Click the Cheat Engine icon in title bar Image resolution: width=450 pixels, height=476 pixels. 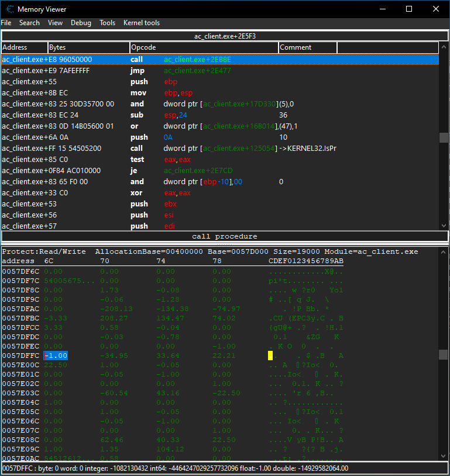point(8,9)
